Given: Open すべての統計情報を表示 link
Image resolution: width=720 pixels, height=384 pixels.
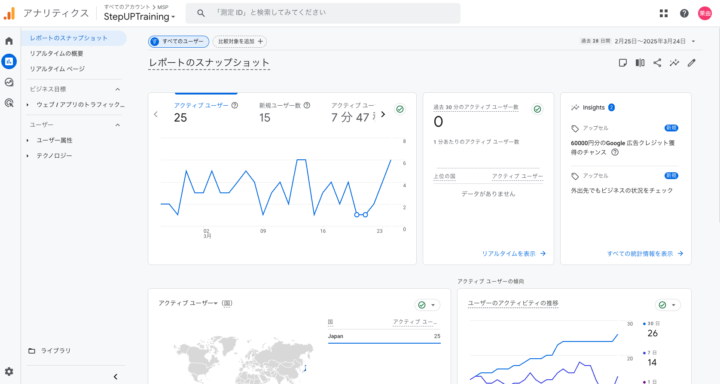Looking at the screenshot, I should (x=645, y=254).
